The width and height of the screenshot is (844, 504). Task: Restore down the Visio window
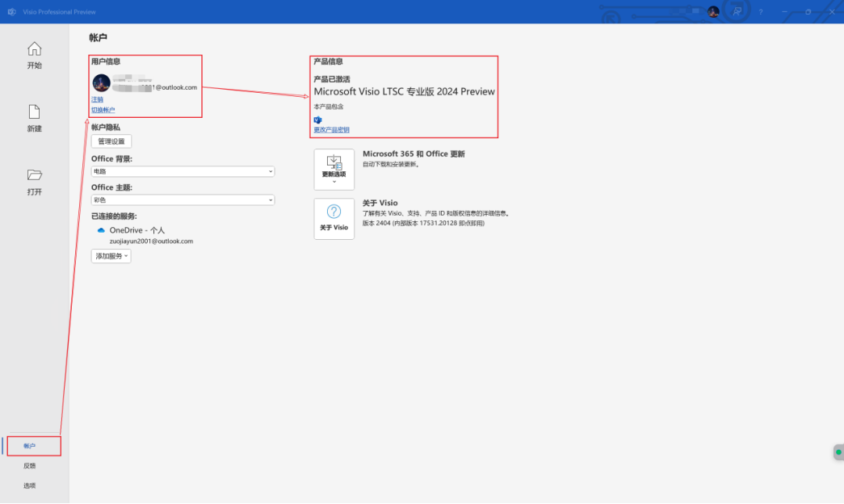click(x=808, y=12)
